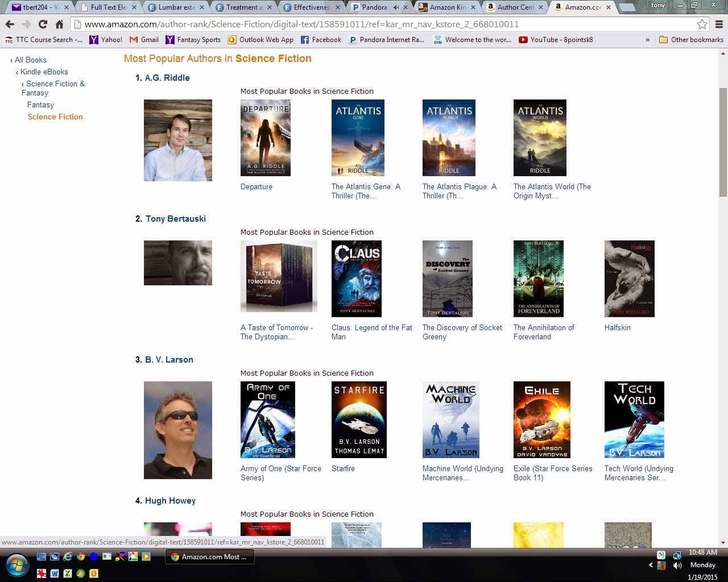Viewport: 728px width, 582px height.
Task: Open Outlook from the taskbar quick launch
Action: point(94,573)
